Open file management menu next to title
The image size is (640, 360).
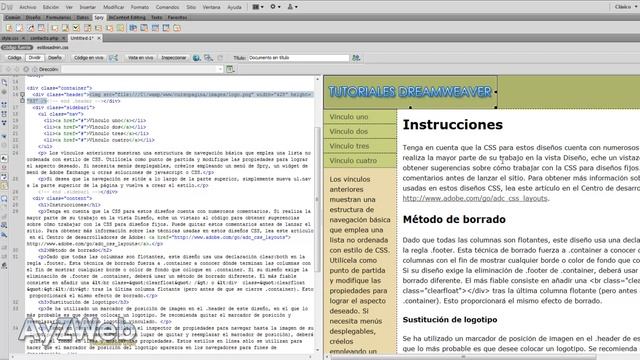tap(356, 58)
